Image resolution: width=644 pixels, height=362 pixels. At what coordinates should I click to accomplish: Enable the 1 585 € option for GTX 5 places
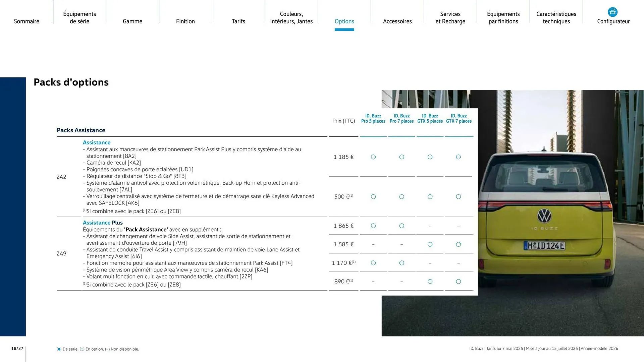point(430,244)
